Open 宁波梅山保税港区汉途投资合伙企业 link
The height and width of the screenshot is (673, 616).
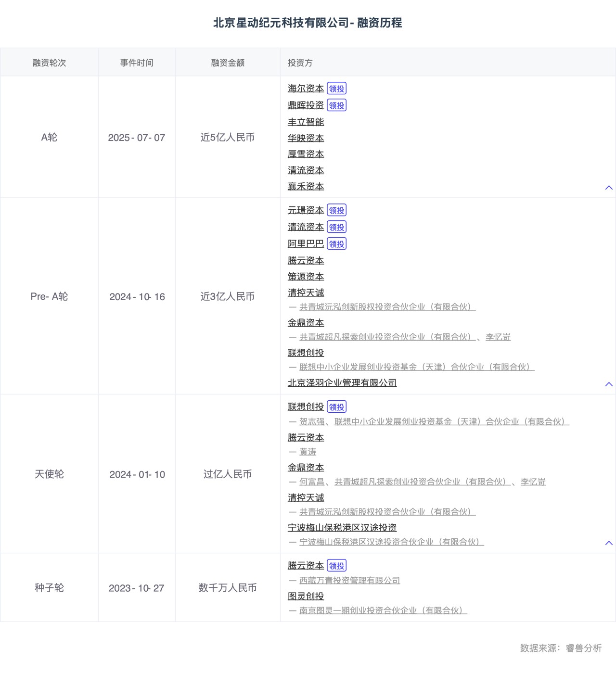coord(392,542)
